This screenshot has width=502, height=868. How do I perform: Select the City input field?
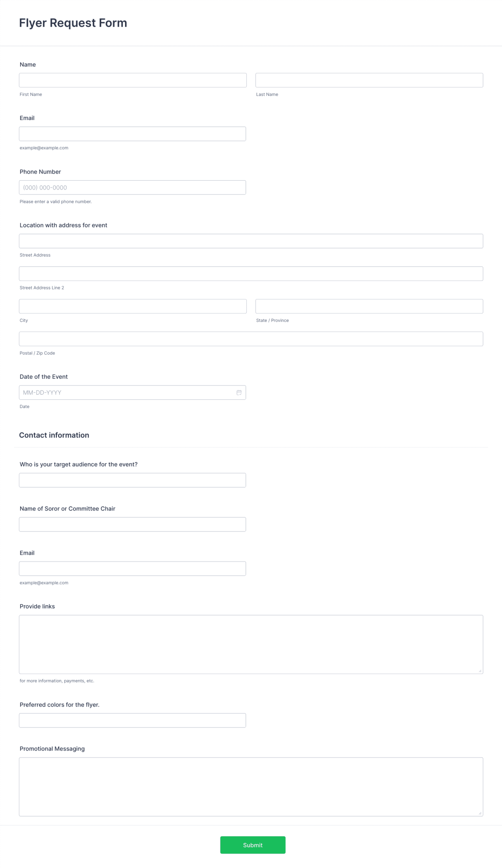(133, 306)
